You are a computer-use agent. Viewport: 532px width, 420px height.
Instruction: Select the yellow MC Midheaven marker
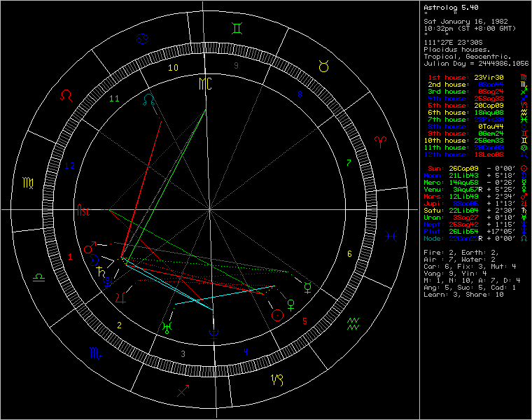click(204, 84)
